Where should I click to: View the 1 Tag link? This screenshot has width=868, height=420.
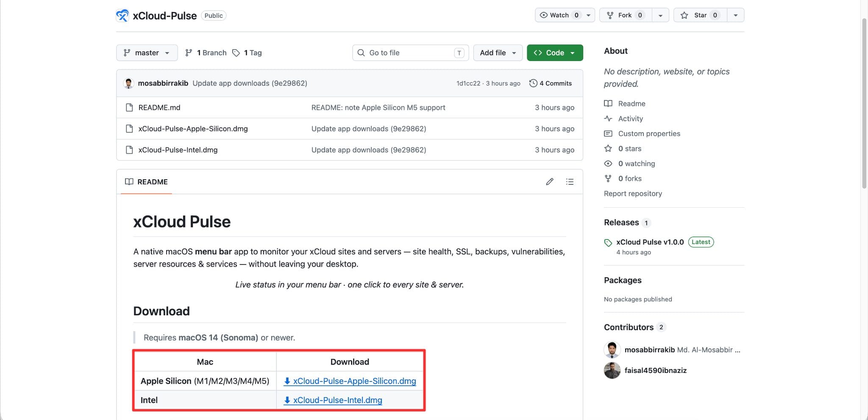[x=247, y=53]
